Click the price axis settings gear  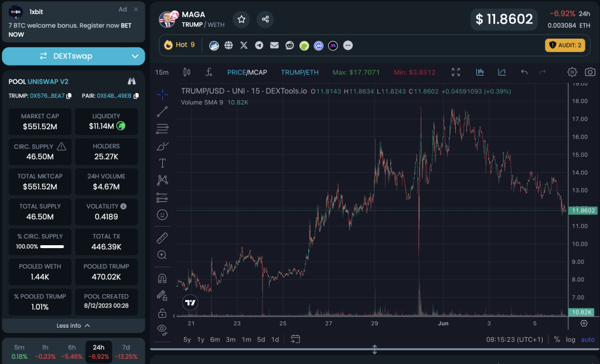point(584,324)
